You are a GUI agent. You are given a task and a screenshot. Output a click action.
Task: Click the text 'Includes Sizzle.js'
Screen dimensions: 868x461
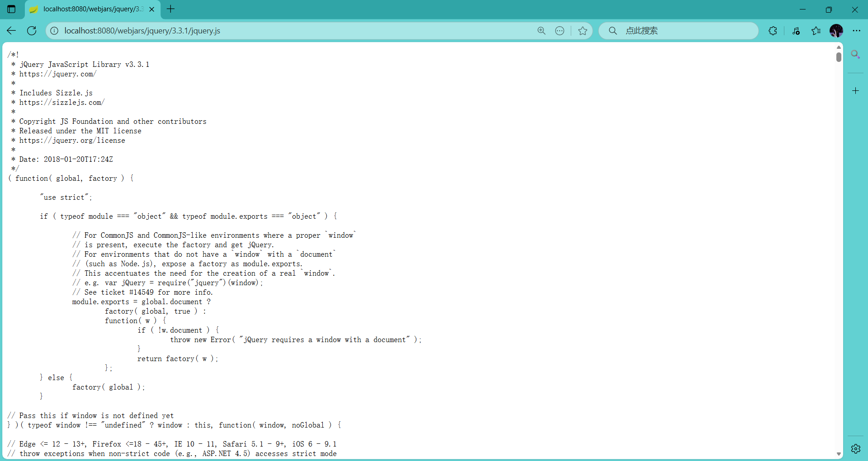tap(56, 93)
